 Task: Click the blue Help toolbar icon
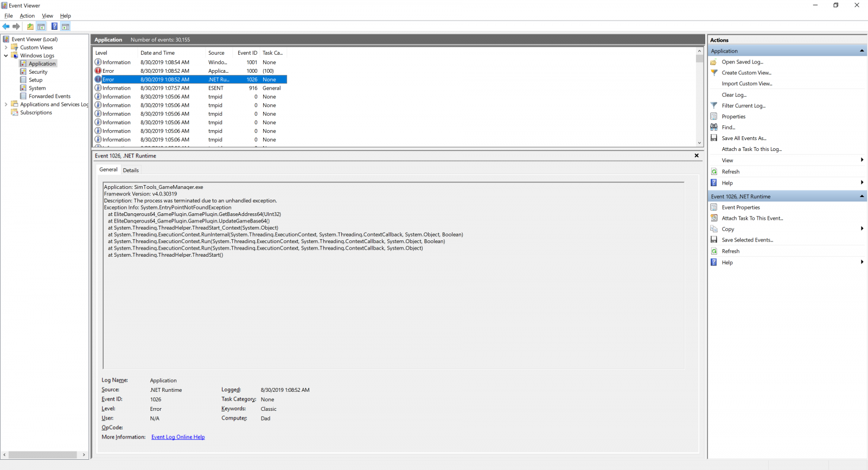[x=54, y=27]
